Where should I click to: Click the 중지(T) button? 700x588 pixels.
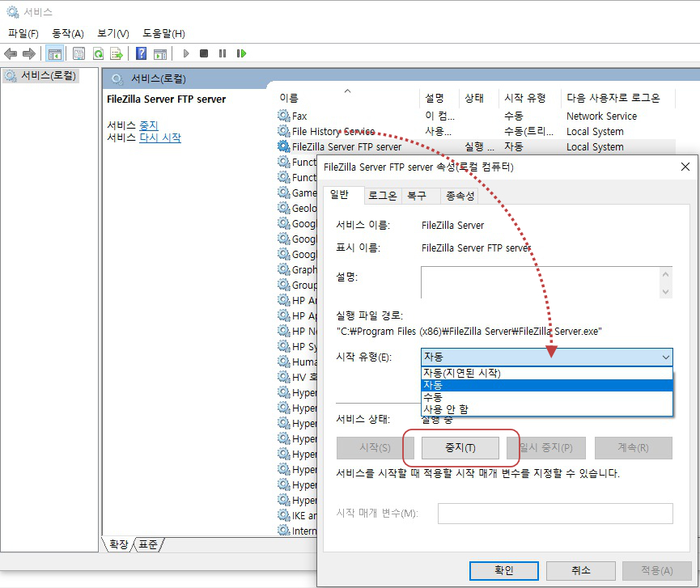pos(460,447)
